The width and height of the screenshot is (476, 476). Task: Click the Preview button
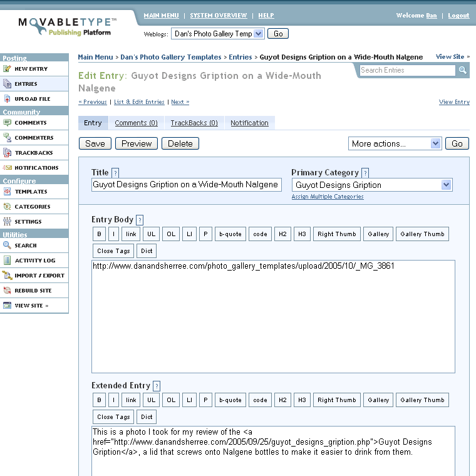[137, 143]
